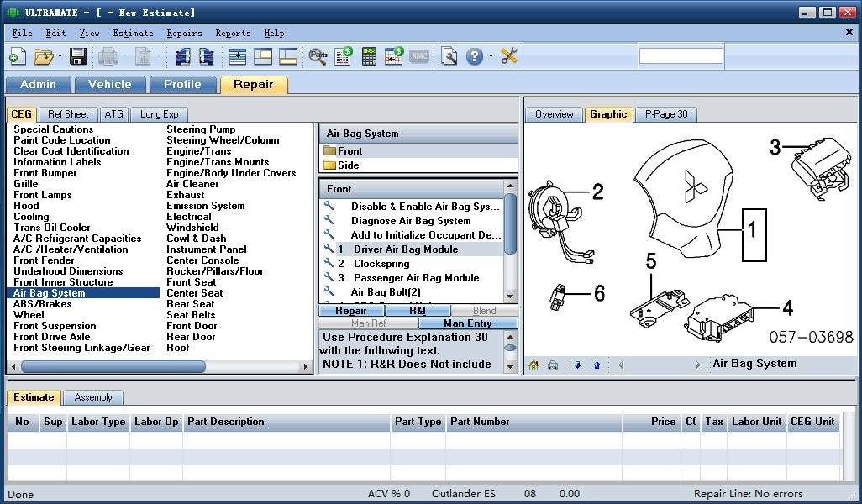Image resolution: width=862 pixels, height=504 pixels.
Task: Click the Man Entry button
Action: click(468, 323)
